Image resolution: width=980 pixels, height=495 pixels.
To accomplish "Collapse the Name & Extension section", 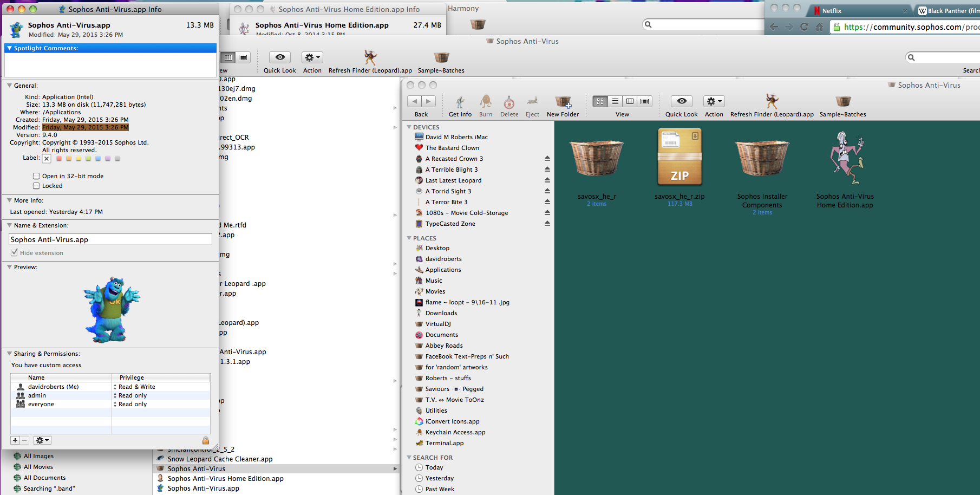I will point(9,225).
